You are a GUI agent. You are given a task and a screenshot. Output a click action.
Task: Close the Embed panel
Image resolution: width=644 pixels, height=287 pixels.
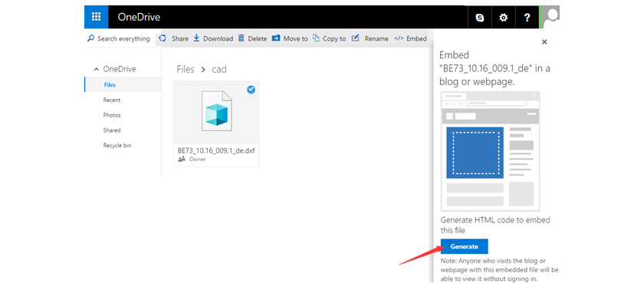pos(544,42)
